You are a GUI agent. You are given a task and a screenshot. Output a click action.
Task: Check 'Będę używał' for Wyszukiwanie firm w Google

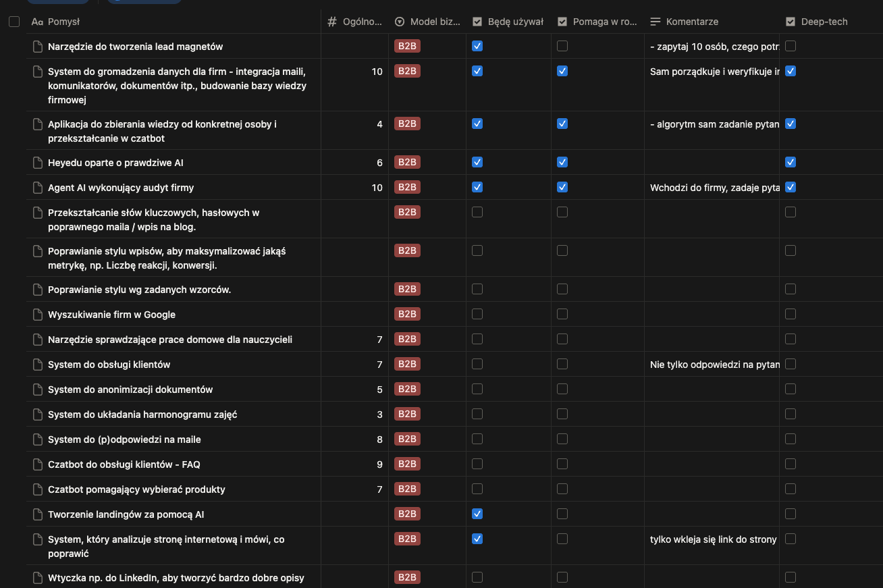click(477, 314)
